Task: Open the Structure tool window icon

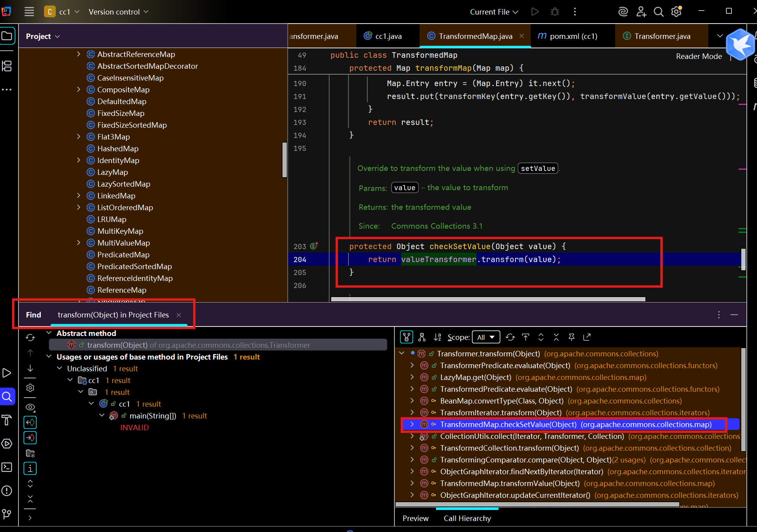Action: tap(7, 66)
